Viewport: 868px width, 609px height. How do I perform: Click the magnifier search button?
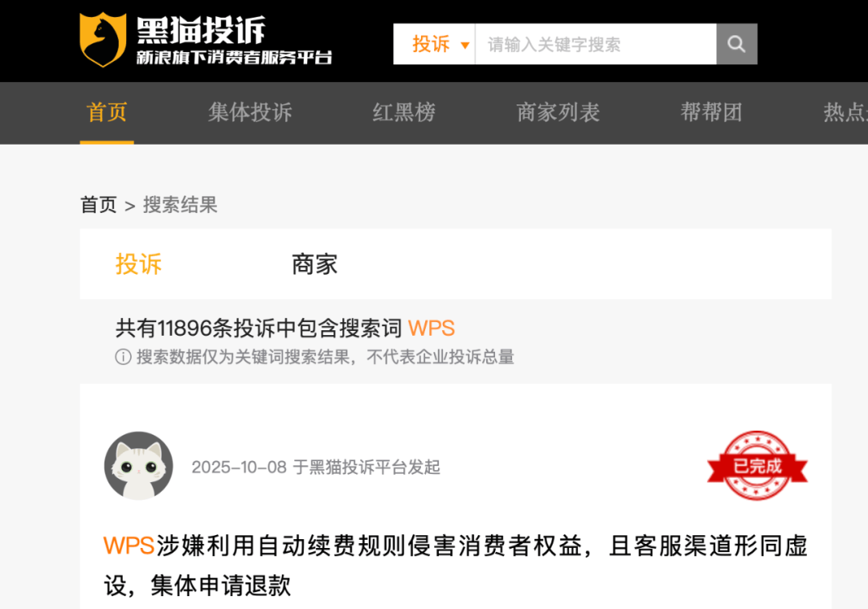click(736, 43)
